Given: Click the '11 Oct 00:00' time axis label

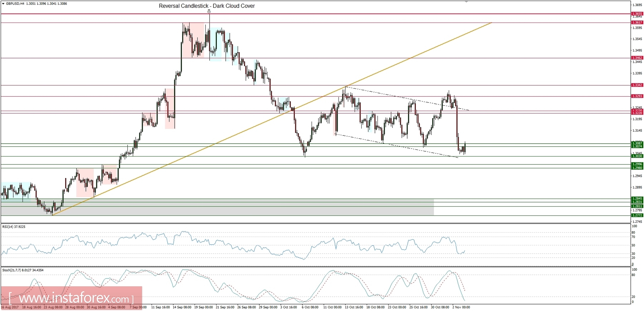Looking at the screenshot, I should click(332, 307).
